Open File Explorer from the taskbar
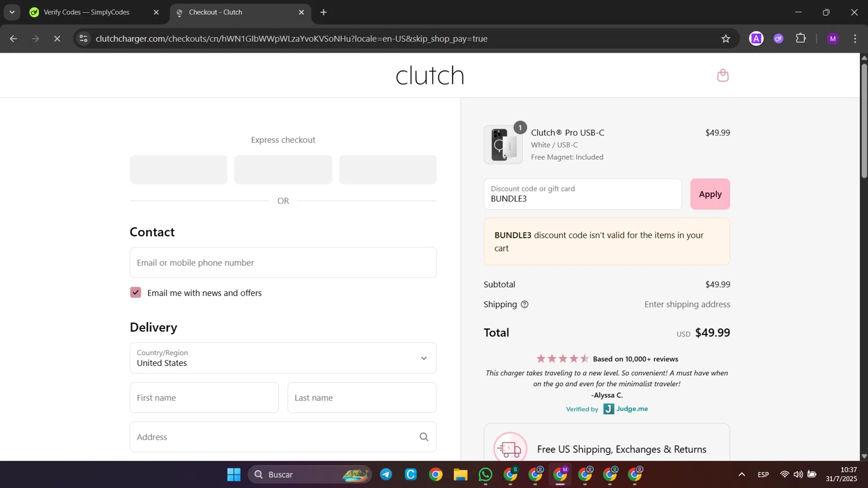This screenshot has width=868, height=488. pyautogui.click(x=461, y=475)
